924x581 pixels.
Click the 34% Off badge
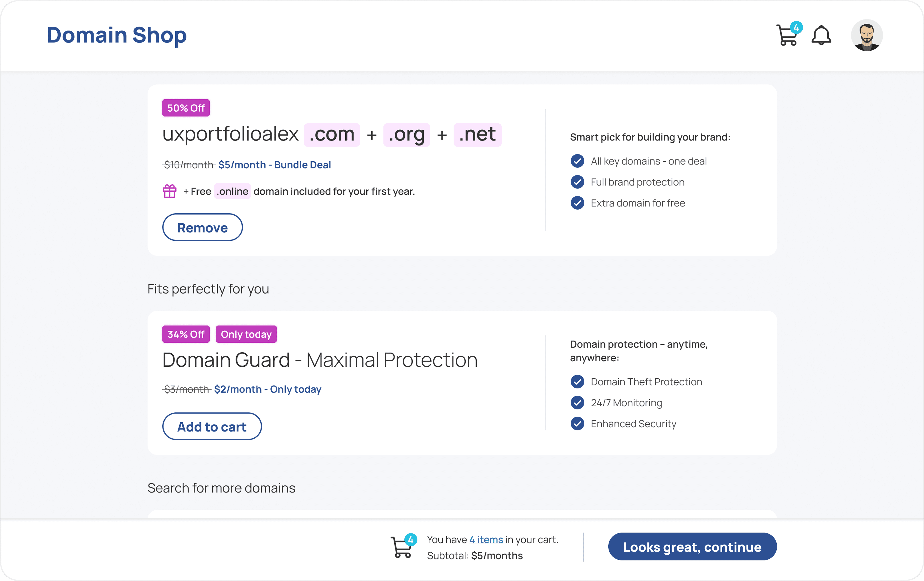click(x=186, y=334)
